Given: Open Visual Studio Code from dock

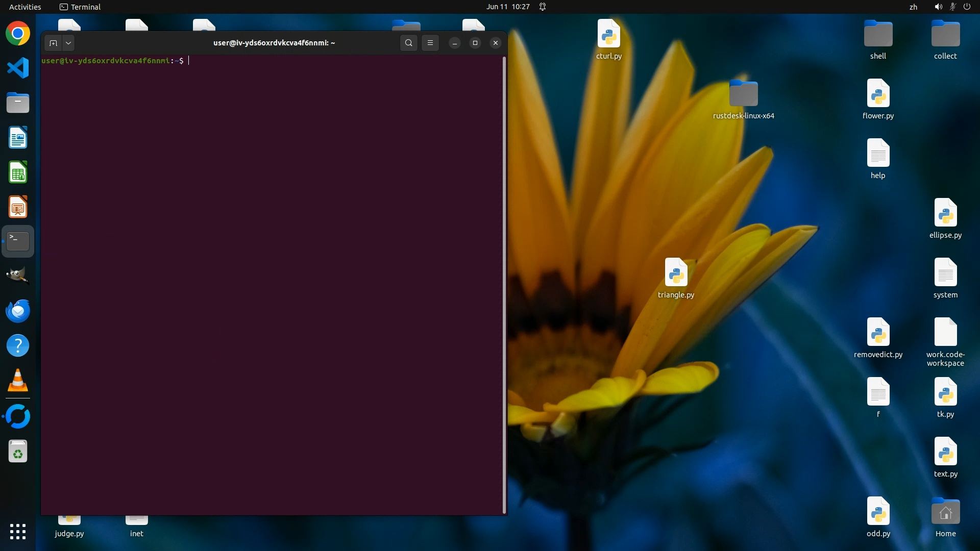Looking at the screenshot, I should tap(18, 68).
